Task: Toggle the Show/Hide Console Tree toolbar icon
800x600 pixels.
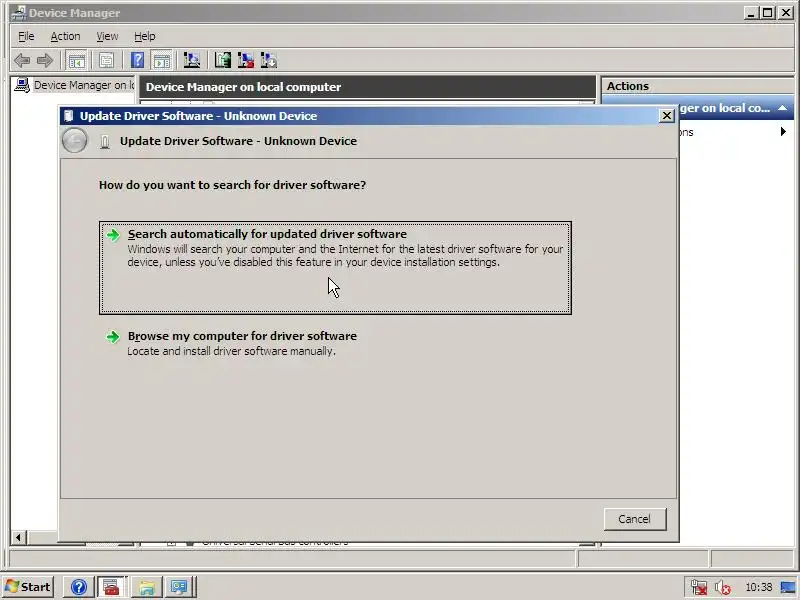Action: point(77,61)
